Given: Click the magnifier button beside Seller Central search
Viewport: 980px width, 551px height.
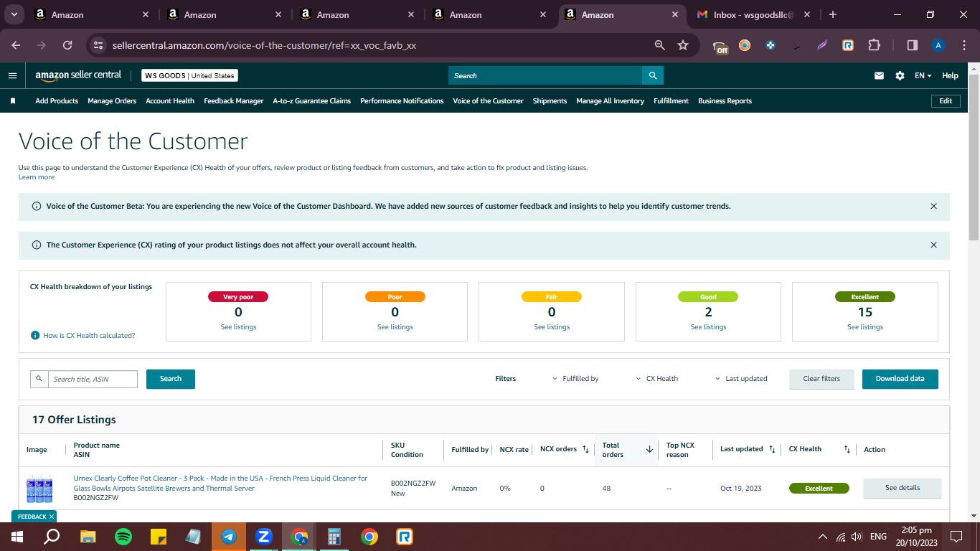Looking at the screenshot, I should (653, 75).
